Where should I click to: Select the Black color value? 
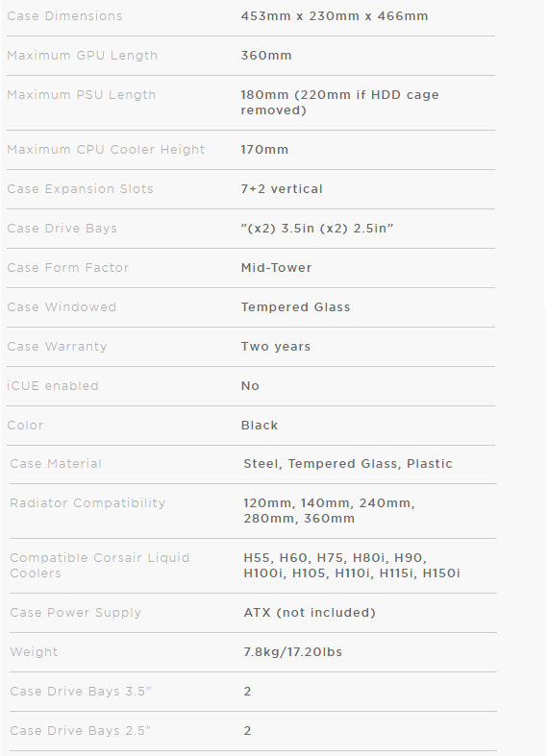click(x=259, y=426)
